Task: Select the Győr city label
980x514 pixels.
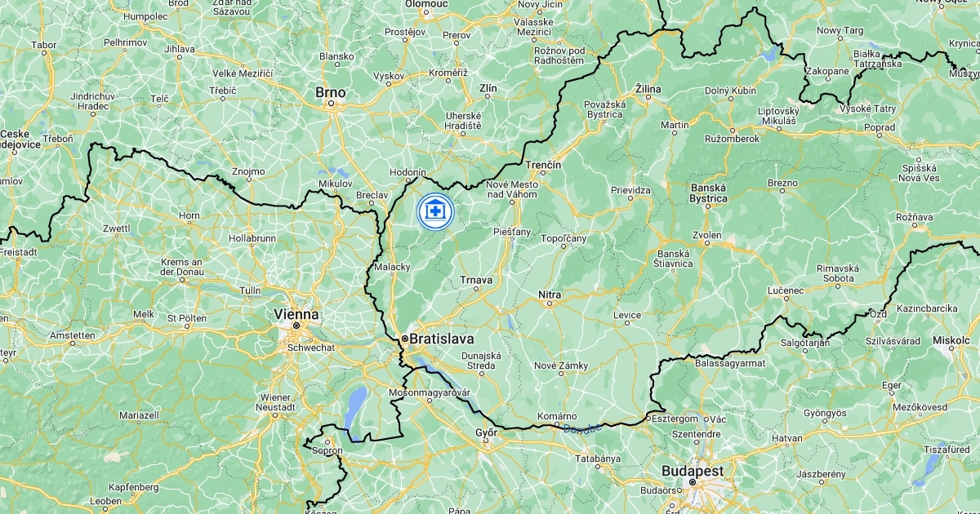Action: click(x=488, y=433)
